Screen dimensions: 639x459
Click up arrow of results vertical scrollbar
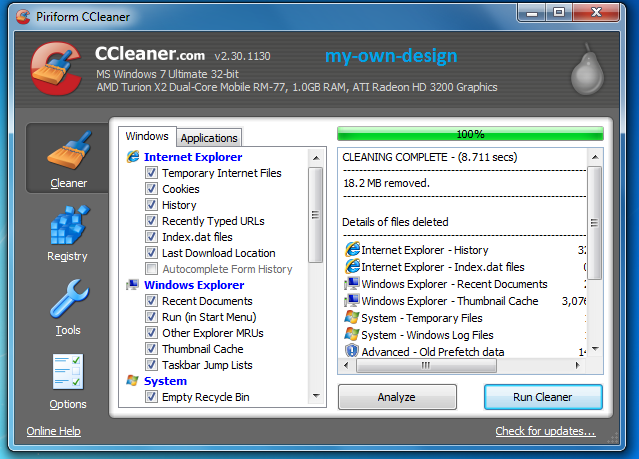click(595, 157)
